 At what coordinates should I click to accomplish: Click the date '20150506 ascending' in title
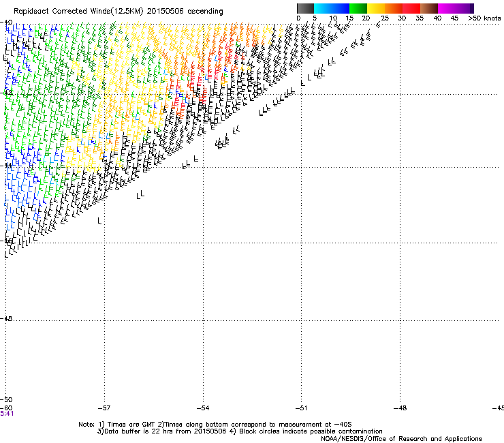click(185, 12)
